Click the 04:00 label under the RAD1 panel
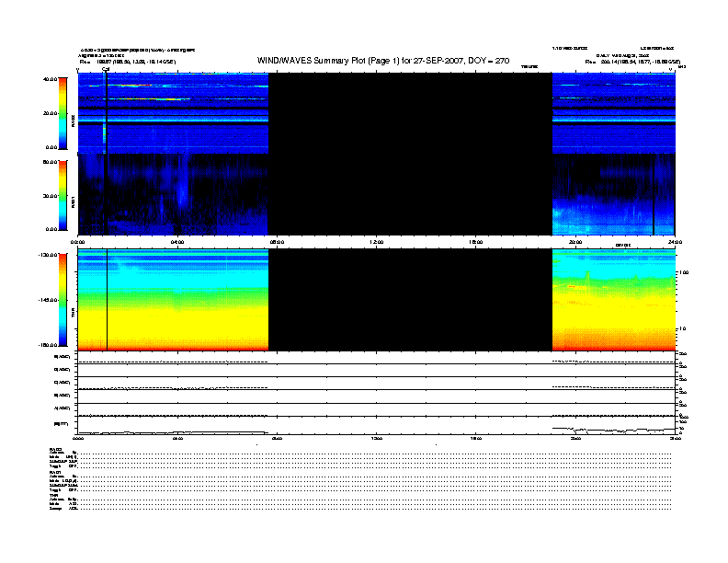 177,242
